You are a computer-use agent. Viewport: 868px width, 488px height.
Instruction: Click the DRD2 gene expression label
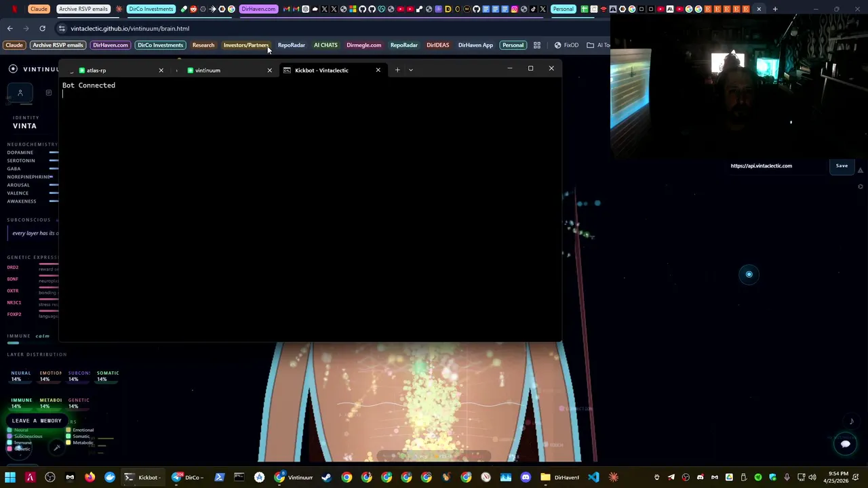point(13,268)
